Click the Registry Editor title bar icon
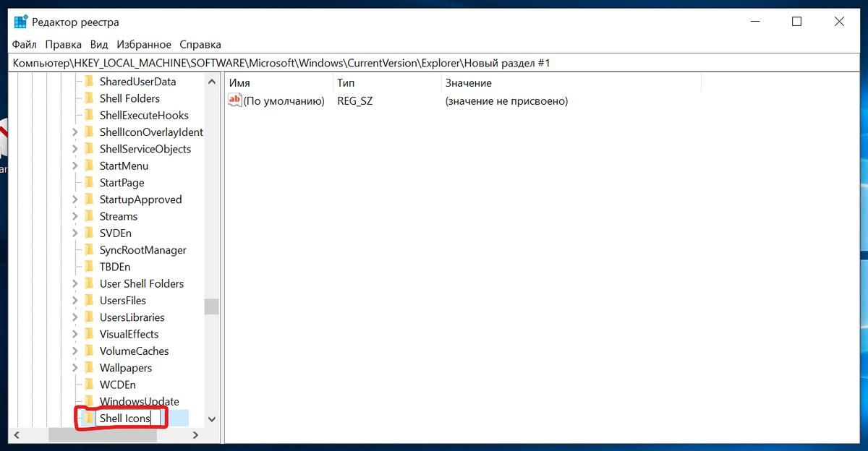 pos(21,22)
